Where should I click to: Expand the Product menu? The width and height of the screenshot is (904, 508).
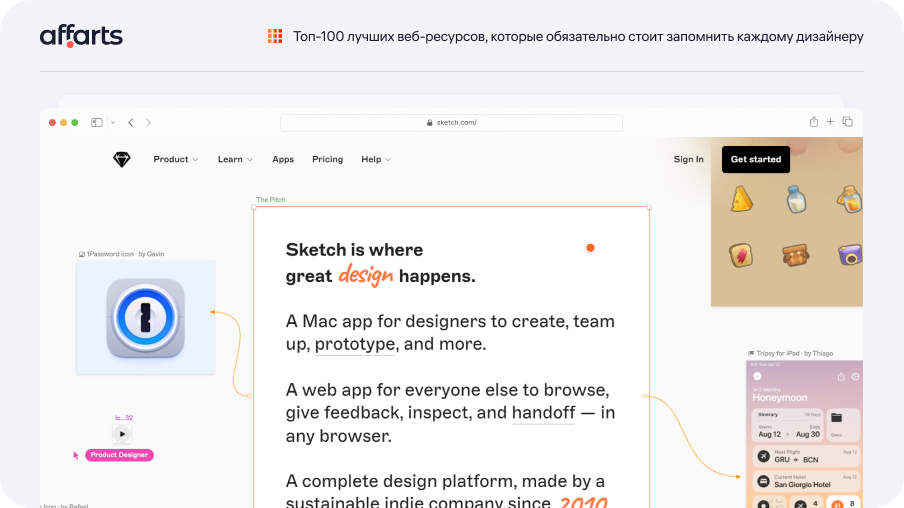[x=176, y=159]
